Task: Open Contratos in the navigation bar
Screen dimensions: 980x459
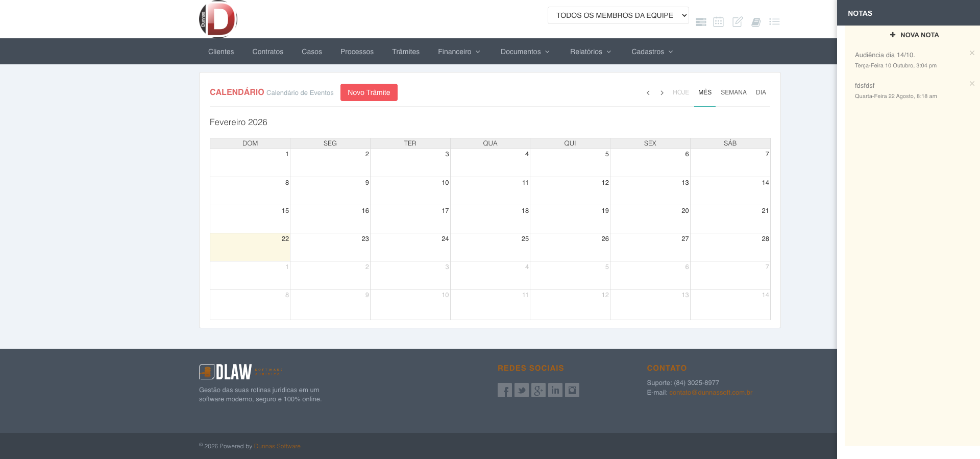Action: 268,52
